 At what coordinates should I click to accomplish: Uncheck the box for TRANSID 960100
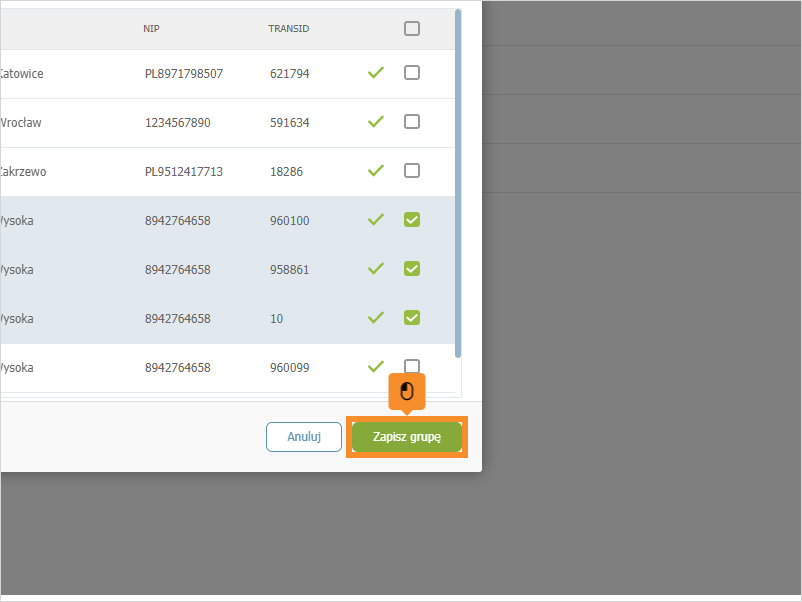pos(412,220)
